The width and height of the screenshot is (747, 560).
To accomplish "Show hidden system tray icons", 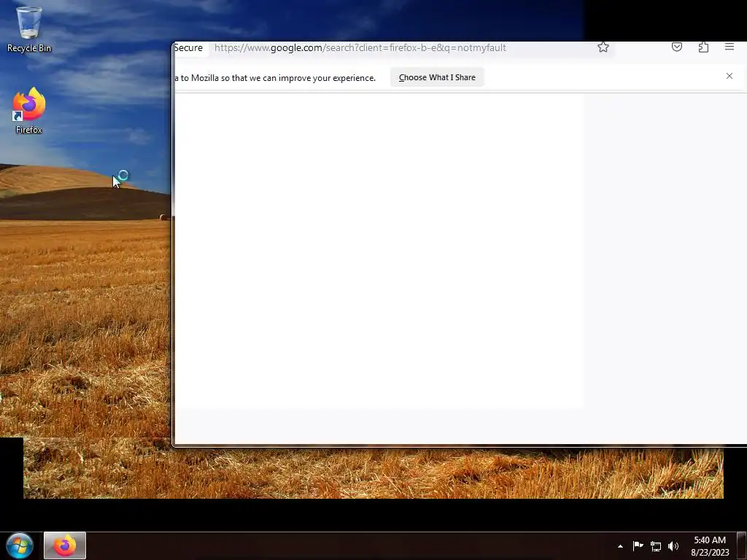I will [620, 546].
